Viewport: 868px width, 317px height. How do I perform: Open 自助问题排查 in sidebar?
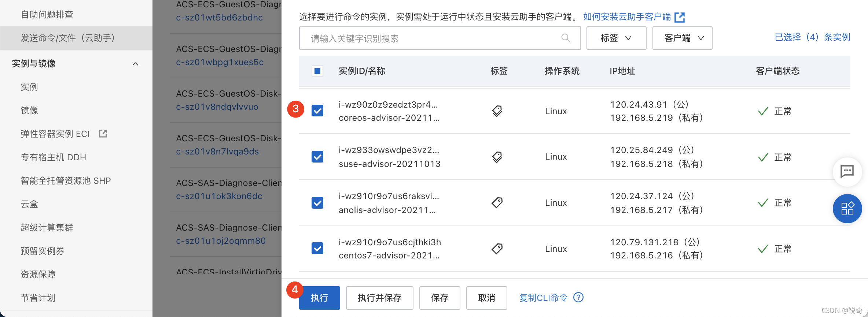point(47,15)
